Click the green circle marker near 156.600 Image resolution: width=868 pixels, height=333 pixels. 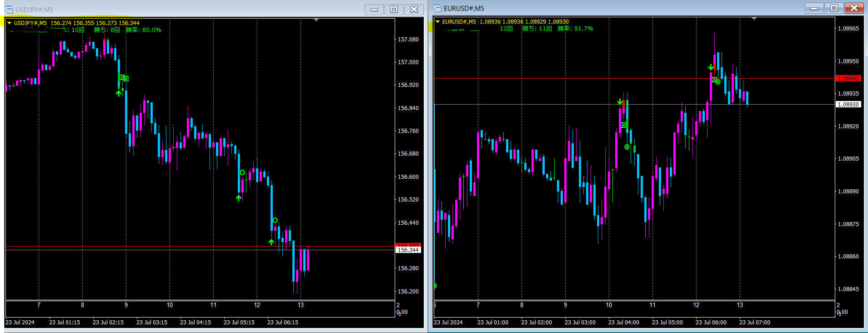pyautogui.click(x=242, y=172)
